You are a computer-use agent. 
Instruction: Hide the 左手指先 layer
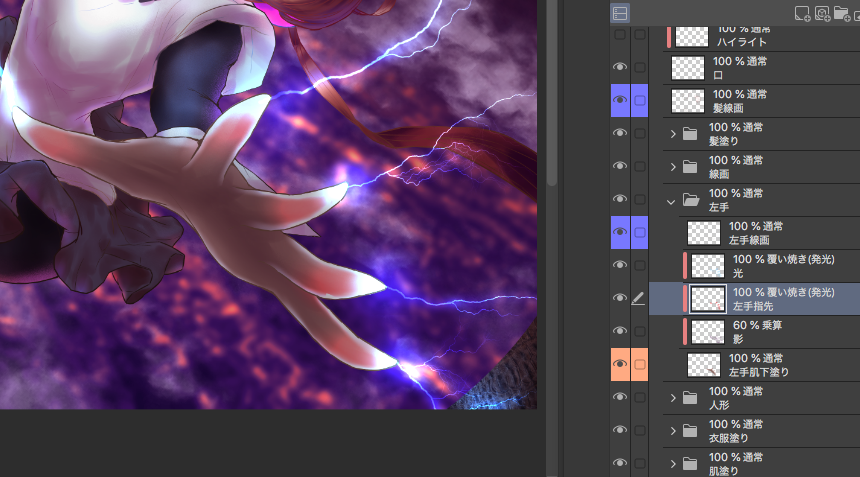[620, 298]
